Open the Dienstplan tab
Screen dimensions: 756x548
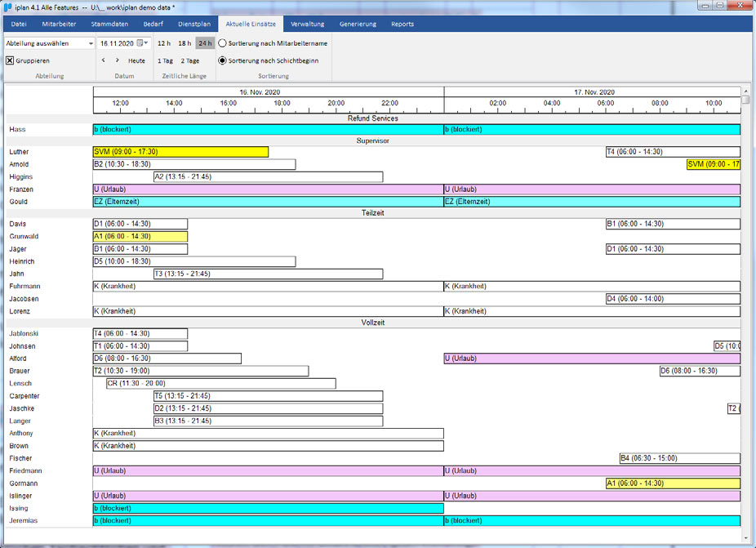[194, 24]
